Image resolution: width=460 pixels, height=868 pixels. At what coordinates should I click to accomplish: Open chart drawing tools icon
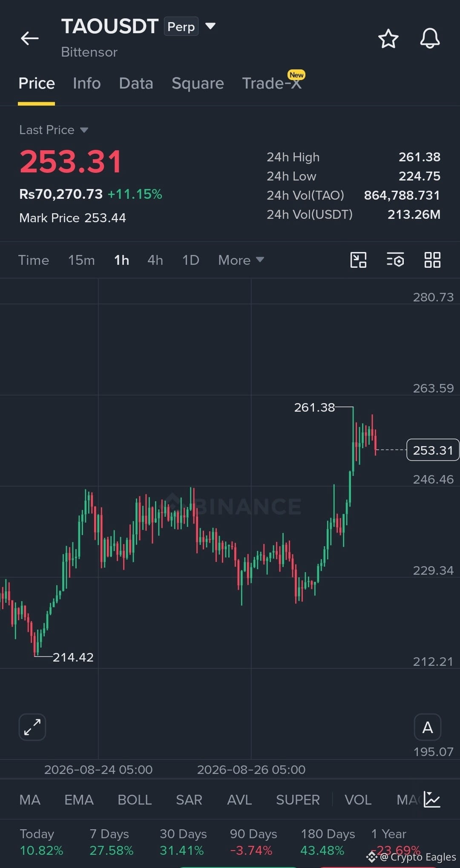358,260
